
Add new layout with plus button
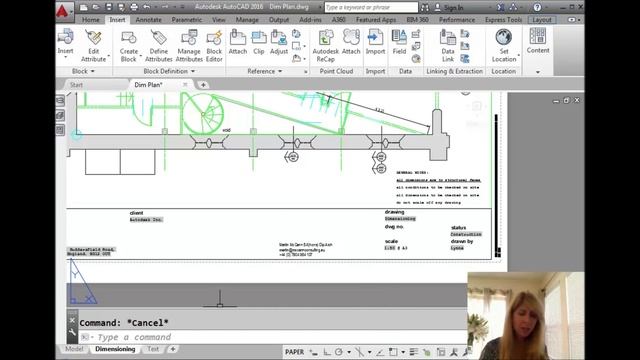[173, 349]
